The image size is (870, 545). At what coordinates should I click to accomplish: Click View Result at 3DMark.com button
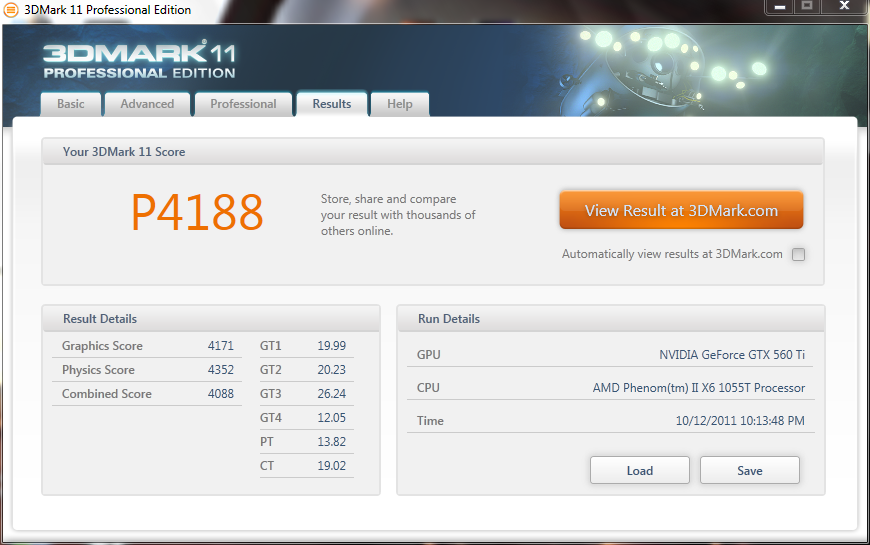click(x=681, y=210)
